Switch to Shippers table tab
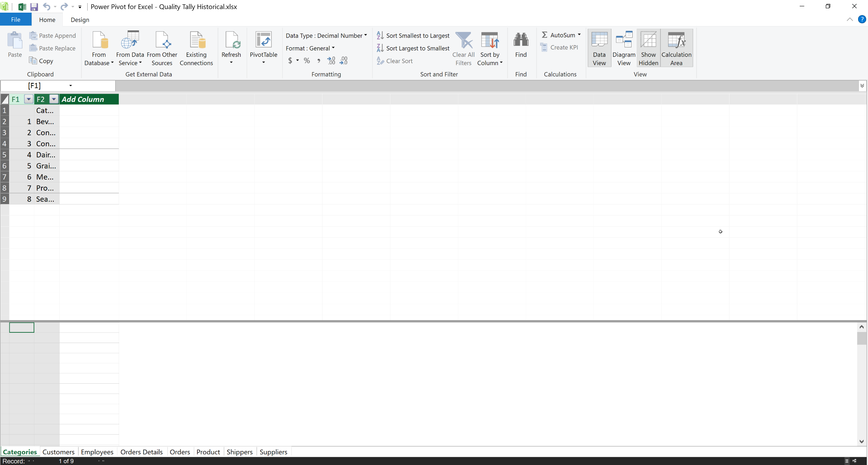 240,452
